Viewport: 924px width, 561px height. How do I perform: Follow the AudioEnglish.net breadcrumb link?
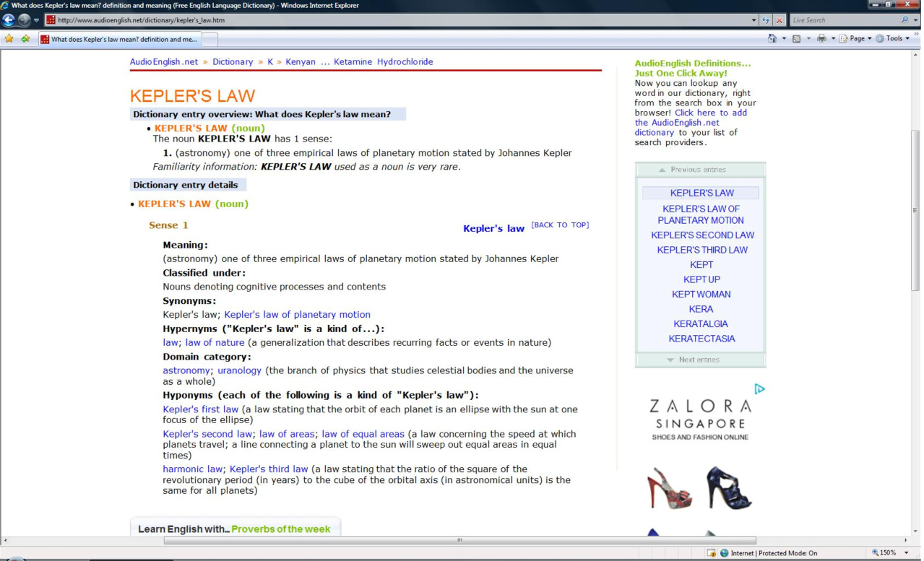click(164, 62)
